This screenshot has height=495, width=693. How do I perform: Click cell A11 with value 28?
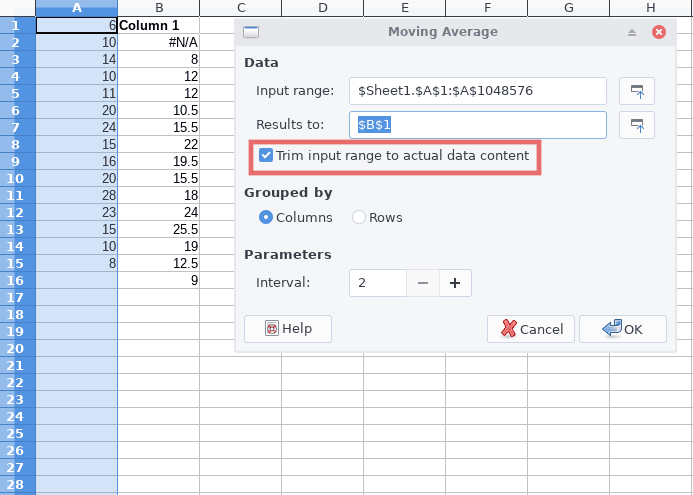(x=76, y=195)
